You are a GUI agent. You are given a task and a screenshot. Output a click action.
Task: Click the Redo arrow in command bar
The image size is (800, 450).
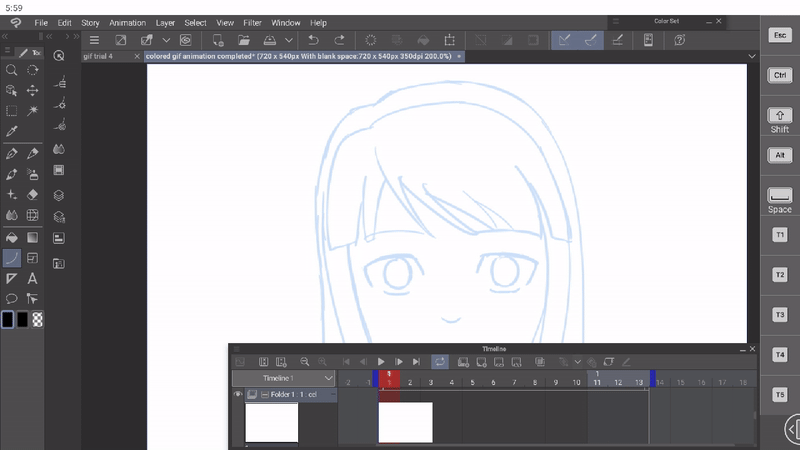(339, 40)
